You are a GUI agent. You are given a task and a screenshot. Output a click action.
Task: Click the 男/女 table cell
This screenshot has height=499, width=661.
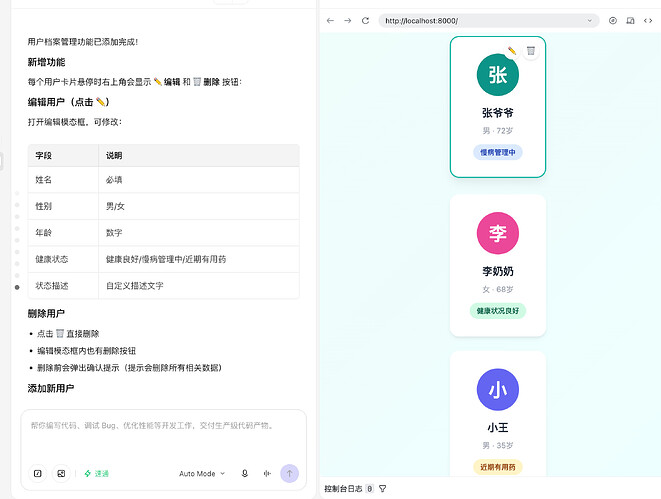point(199,207)
